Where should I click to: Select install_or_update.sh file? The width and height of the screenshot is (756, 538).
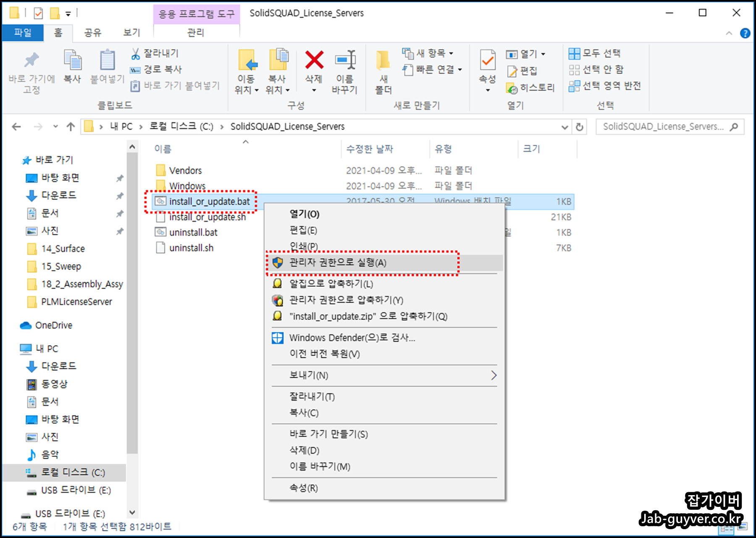coord(207,217)
